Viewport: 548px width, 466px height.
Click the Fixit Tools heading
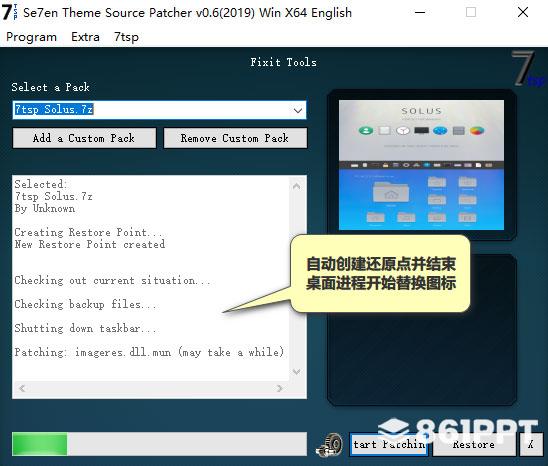283,62
